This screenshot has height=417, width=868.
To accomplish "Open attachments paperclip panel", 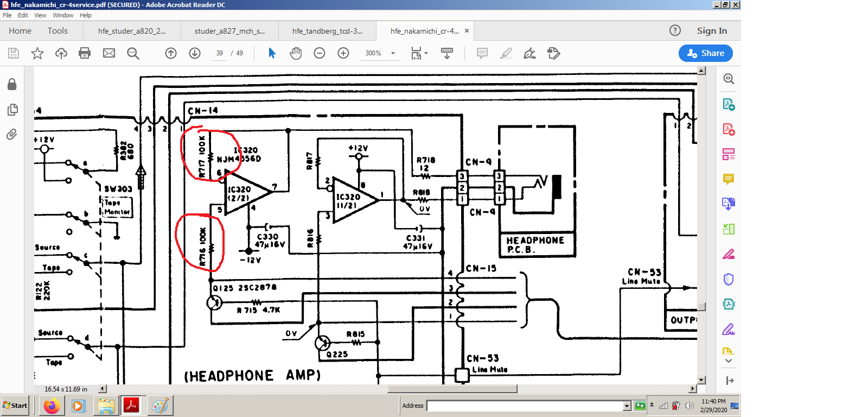I will pos(12,134).
